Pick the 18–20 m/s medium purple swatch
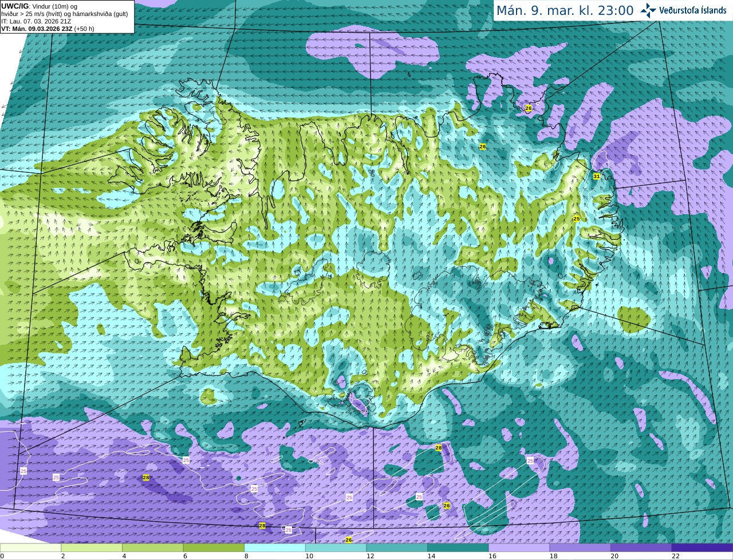The width and height of the screenshot is (733, 560). tap(580, 547)
